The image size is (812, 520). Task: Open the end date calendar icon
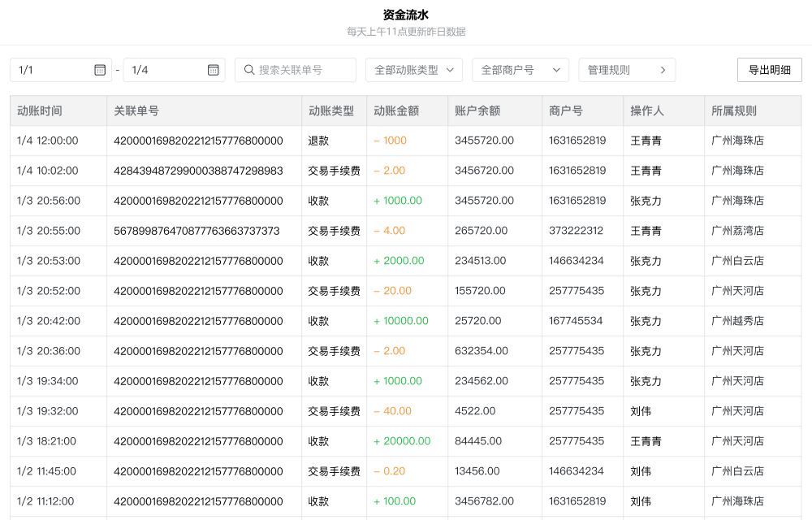[213, 70]
